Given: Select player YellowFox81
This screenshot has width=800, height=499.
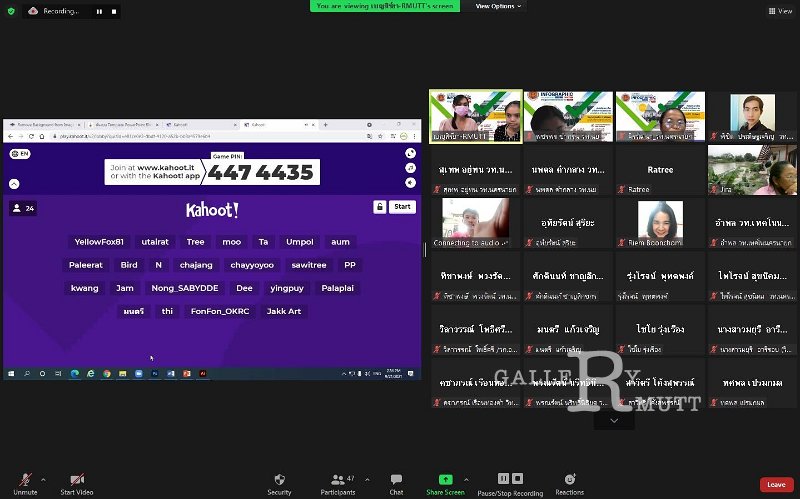Looking at the screenshot, I should tap(99, 242).
